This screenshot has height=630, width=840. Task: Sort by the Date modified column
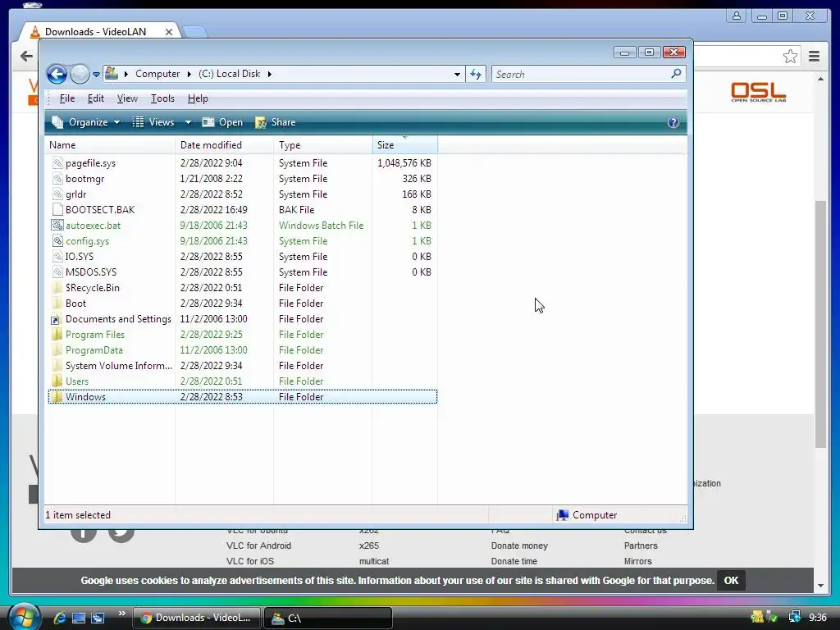(224, 145)
